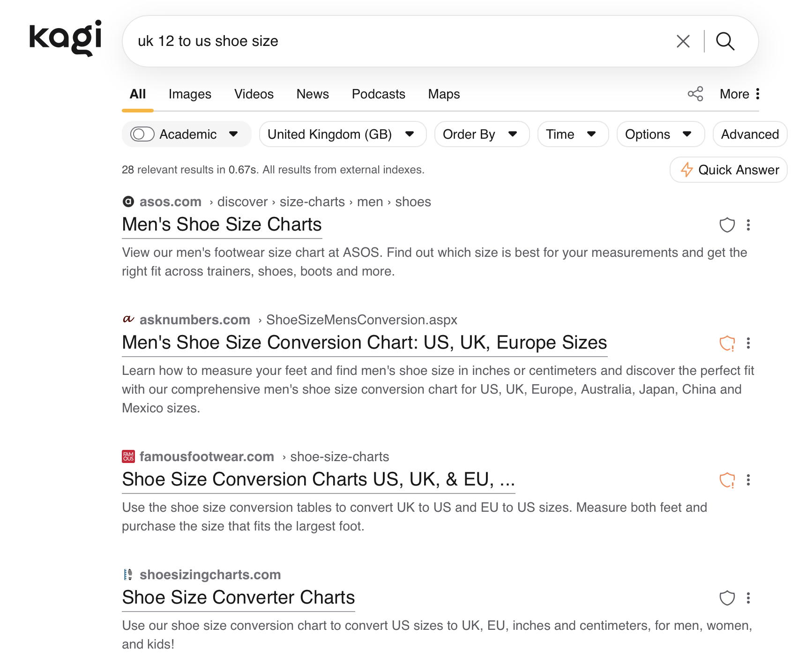Open the Time filter dropdown
The height and width of the screenshot is (672, 806).
click(x=572, y=134)
